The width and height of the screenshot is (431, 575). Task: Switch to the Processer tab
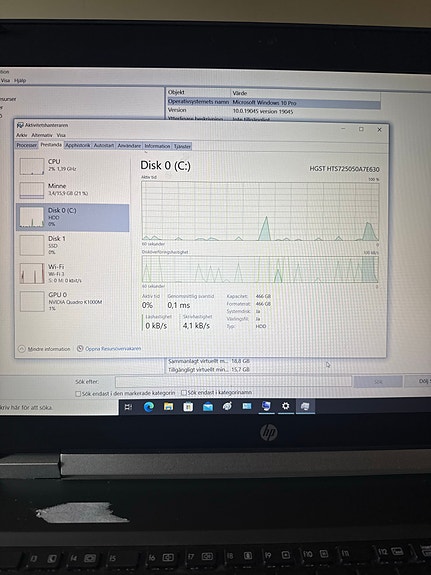tap(26, 146)
